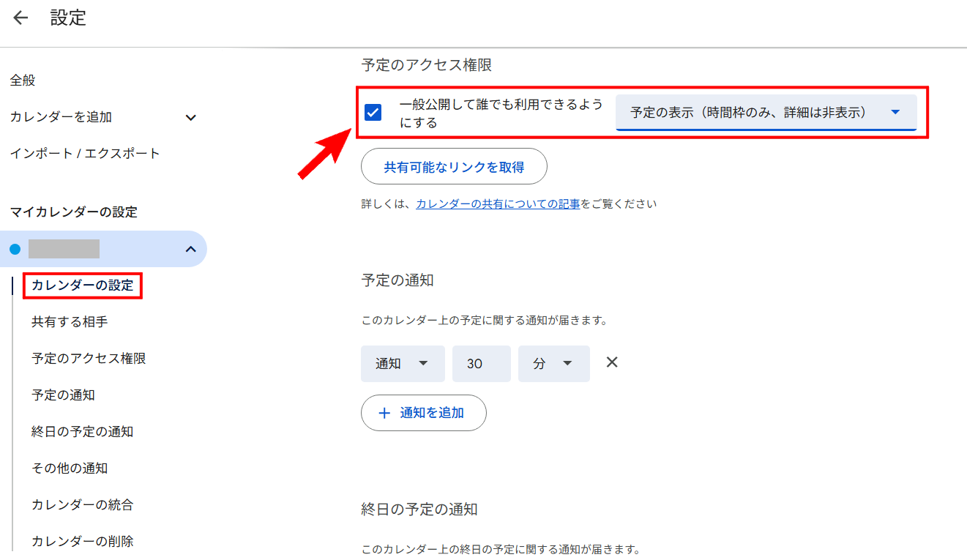Open the 分 time unit dropdown
This screenshot has height=560, width=967.
pos(553,364)
